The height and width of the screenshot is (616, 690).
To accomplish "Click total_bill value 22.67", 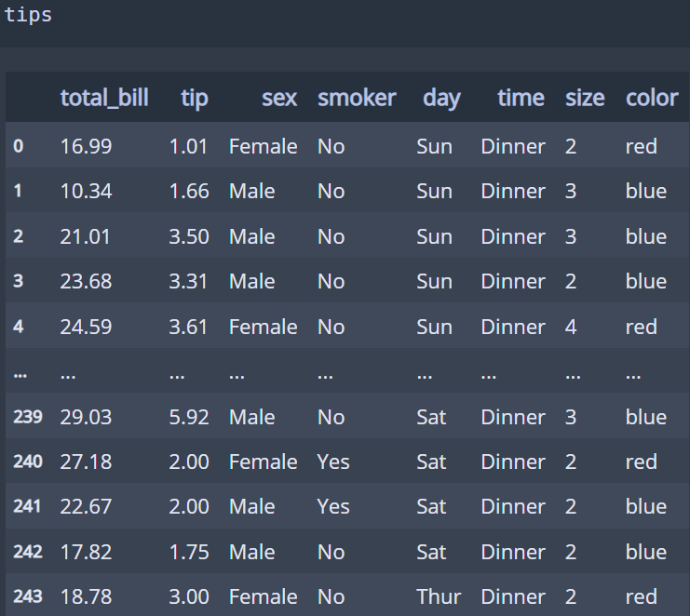I will (x=86, y=506).
